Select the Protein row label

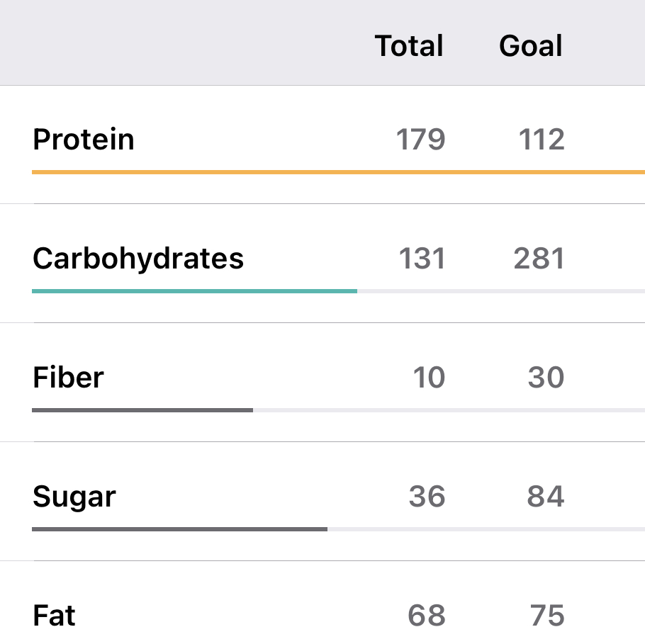84,140
